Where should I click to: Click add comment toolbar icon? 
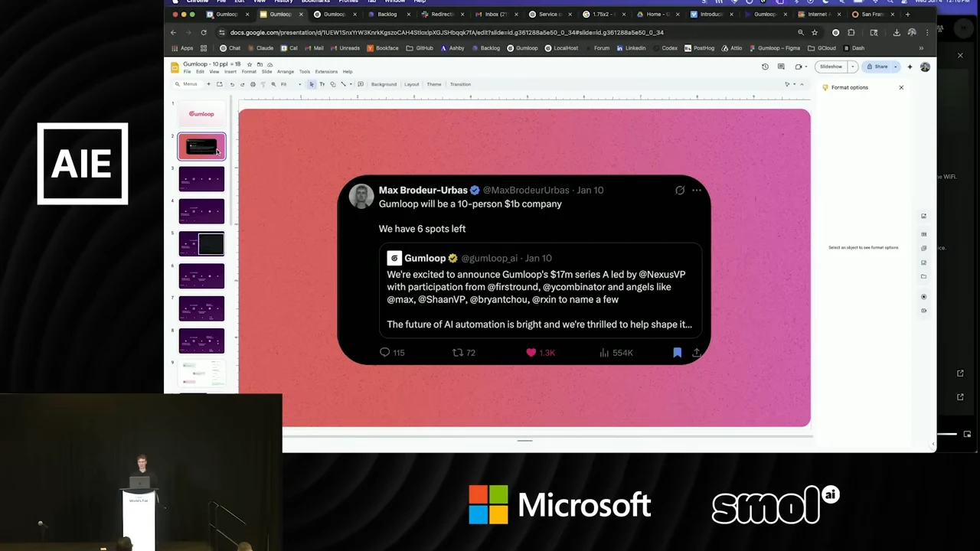click(361, 84)
